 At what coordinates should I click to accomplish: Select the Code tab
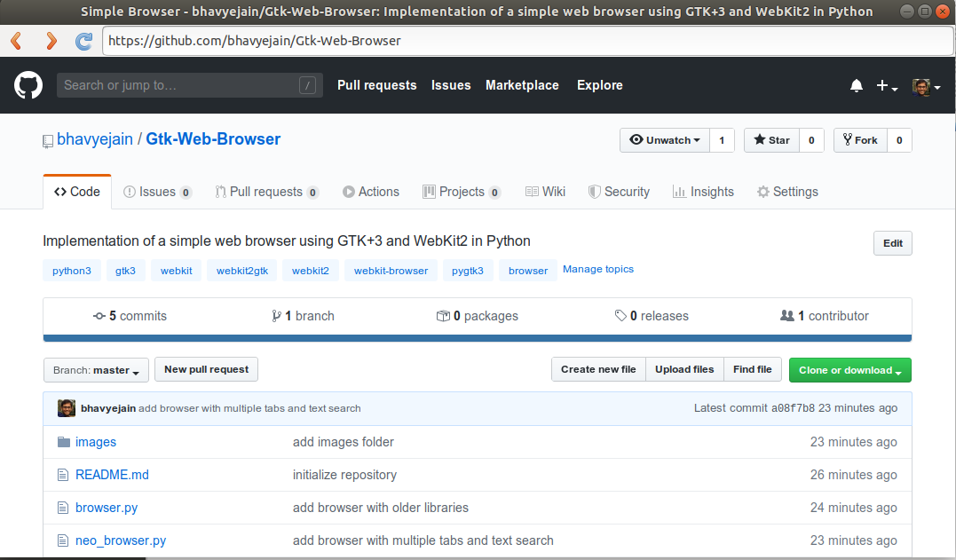click(77, 192)
